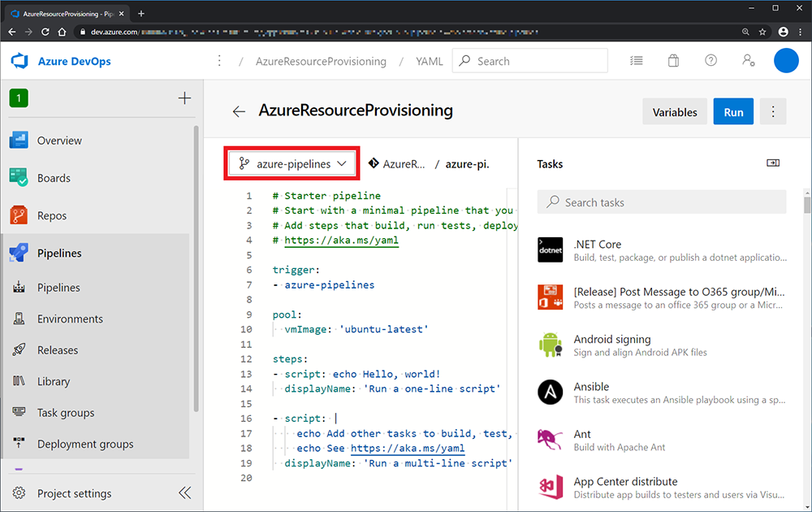Click the browser home button

(63, 32)
